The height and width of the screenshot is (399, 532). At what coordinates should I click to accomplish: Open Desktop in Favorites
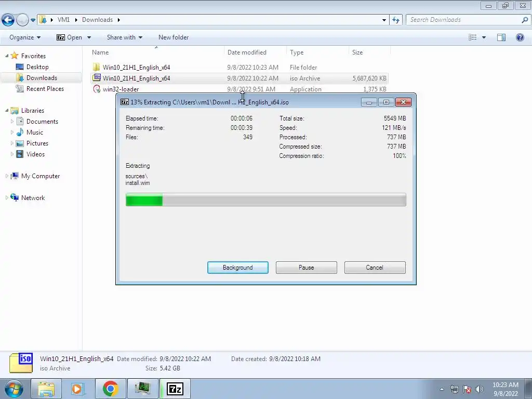(37, 67)
